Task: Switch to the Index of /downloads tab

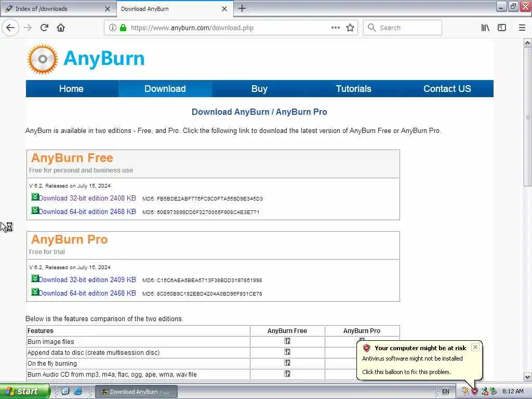Action: [58, 9]
